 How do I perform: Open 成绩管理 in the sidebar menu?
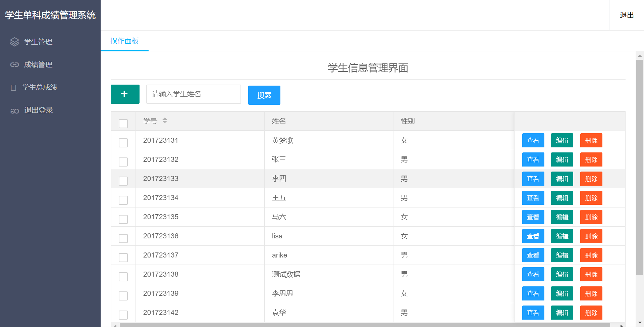(x=38, y=64)
